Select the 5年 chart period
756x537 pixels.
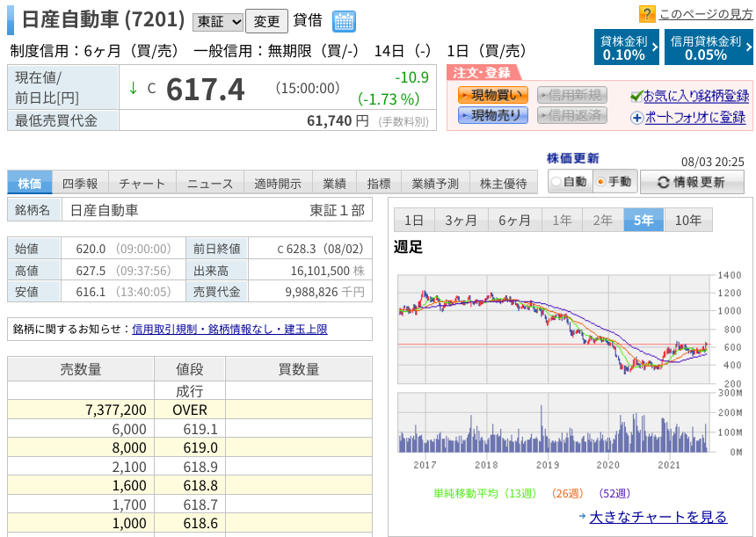coord(643,221)
